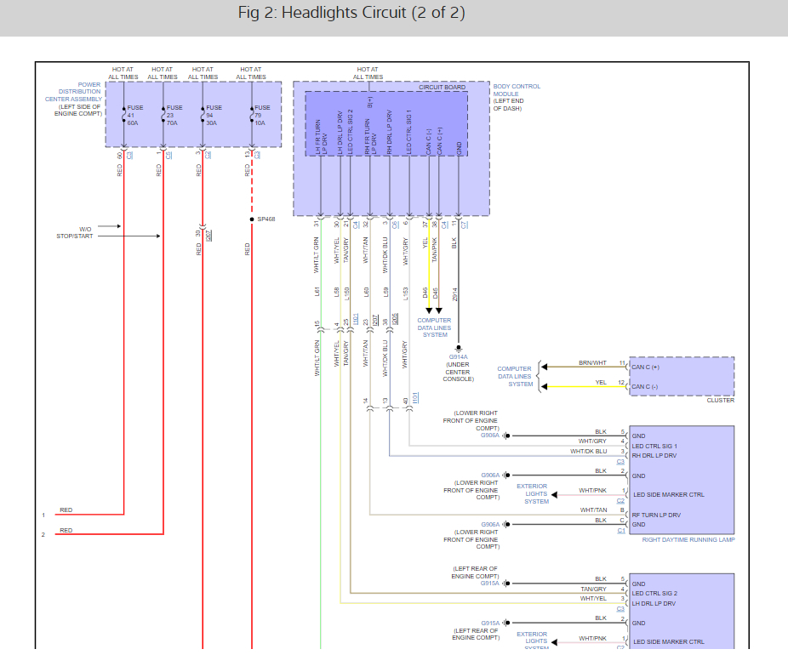The width and height of the screenshot is (788, 672).
Task: Click the black arrow on the BRN/WHT wire
Action: pos(545,367)
